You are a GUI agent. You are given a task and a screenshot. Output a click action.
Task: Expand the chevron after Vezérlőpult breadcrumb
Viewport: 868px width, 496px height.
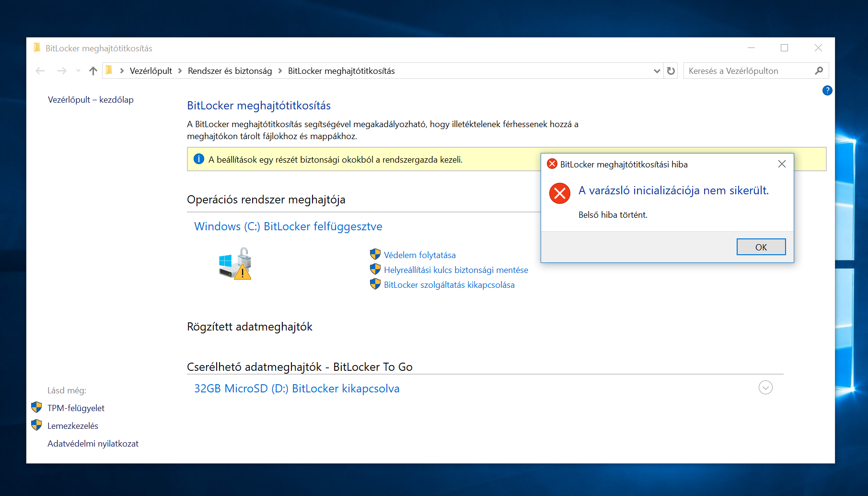tap(180, 71)
